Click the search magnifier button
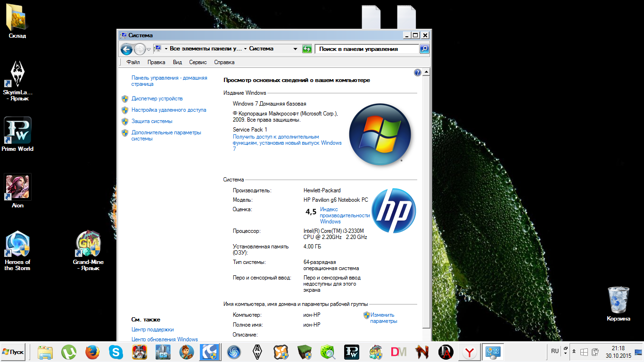Screen dimensions: 644x362 click(x=424, y=49)
